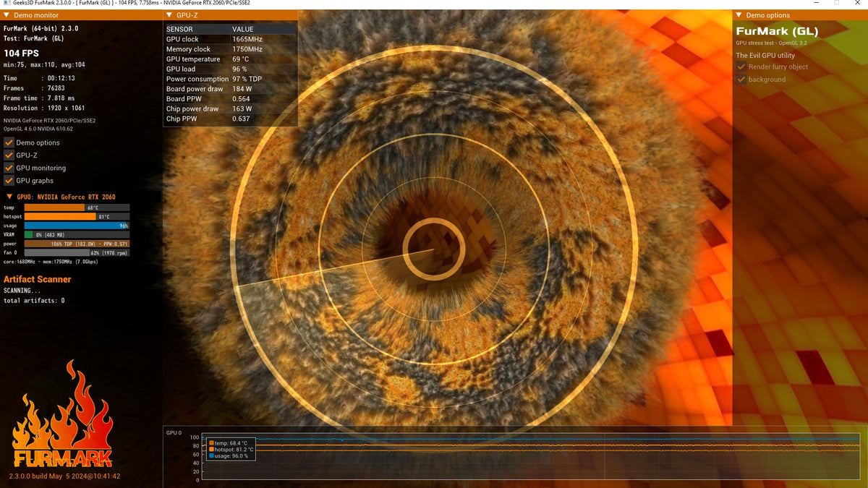Click the VALUE column header
The height and width of the screenshot is (488, 868).
click(243, 30)
